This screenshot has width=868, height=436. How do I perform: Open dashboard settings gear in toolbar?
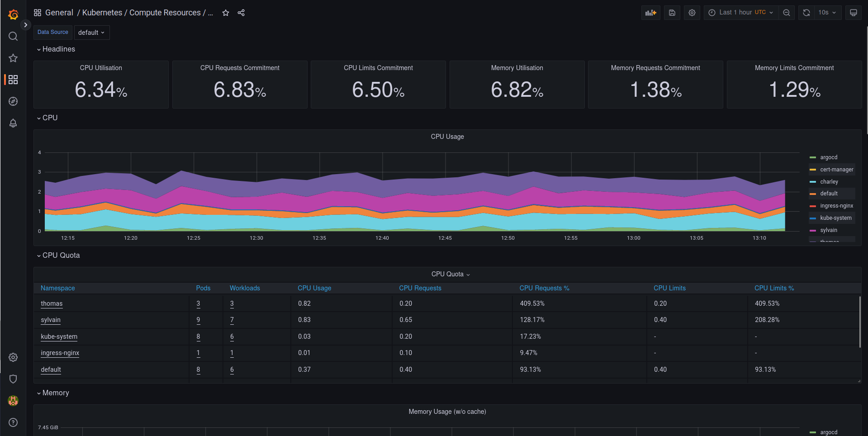click(x=692, y=13)
